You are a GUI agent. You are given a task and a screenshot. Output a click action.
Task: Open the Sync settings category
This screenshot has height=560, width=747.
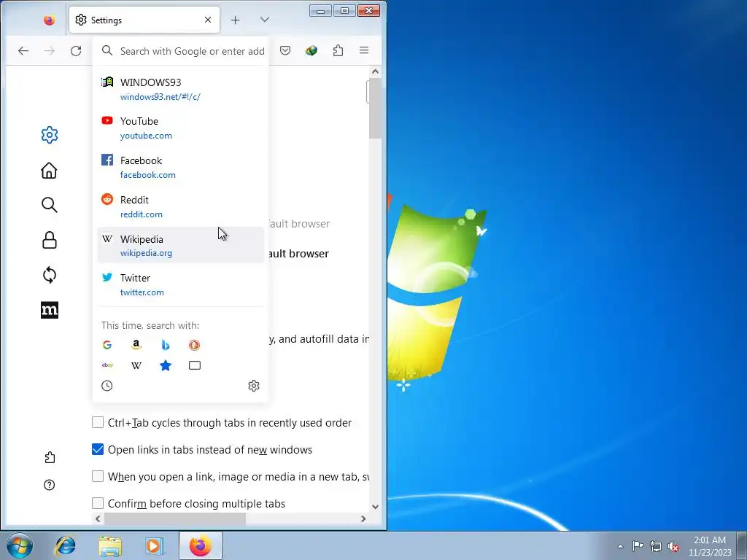click(50, 275)
